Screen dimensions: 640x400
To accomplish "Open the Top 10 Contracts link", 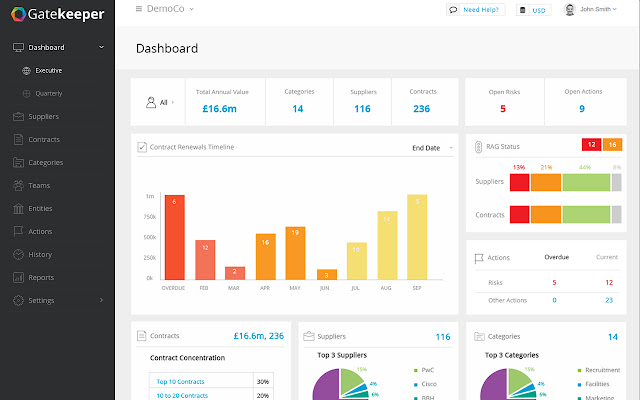I will 180,382.
